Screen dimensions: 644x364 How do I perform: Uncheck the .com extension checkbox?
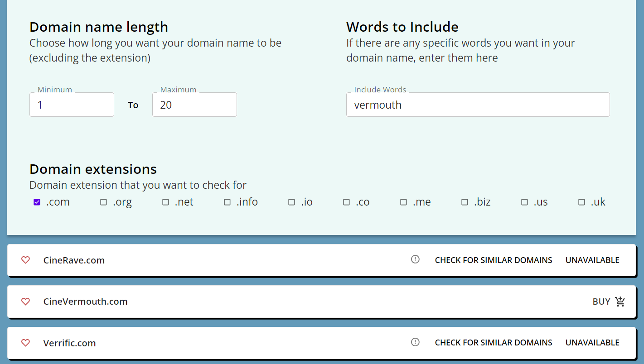pyautogui.click(x=37, y=202)
